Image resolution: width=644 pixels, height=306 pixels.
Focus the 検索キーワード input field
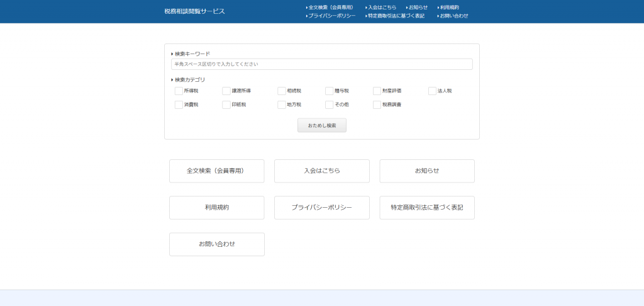coord(321,64)
